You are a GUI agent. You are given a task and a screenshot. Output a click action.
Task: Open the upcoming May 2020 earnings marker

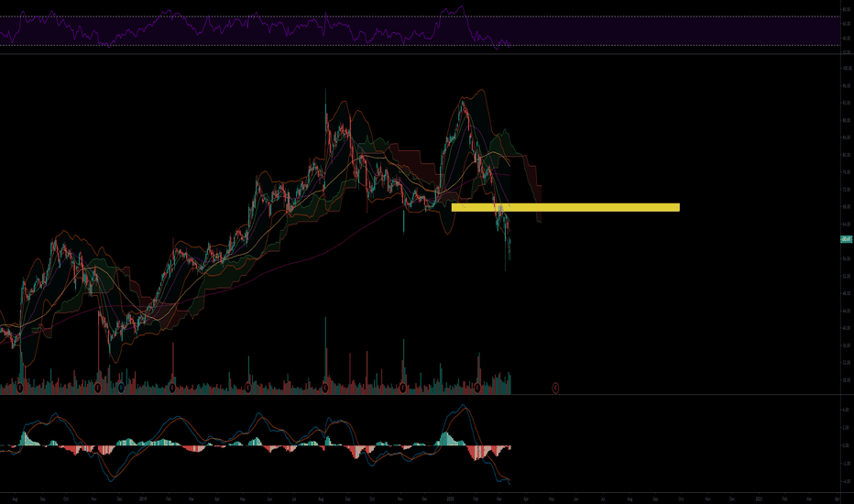coord(555,388)
